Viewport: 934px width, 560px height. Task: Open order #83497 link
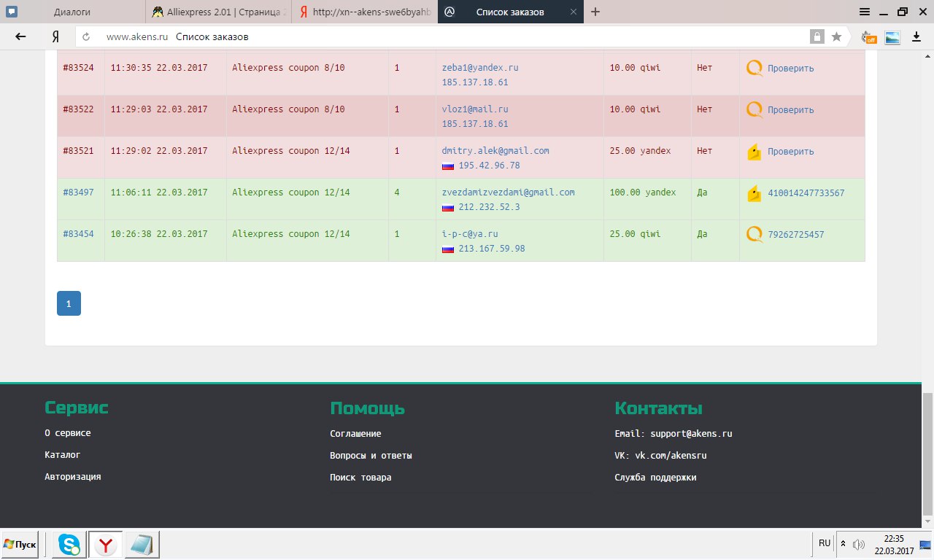[x=78, y=192]
